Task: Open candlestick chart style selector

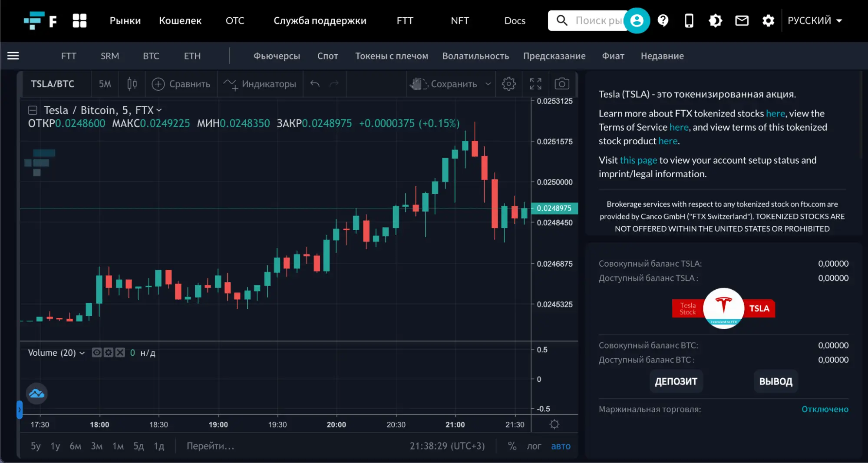Action: (x=132, y=84)
